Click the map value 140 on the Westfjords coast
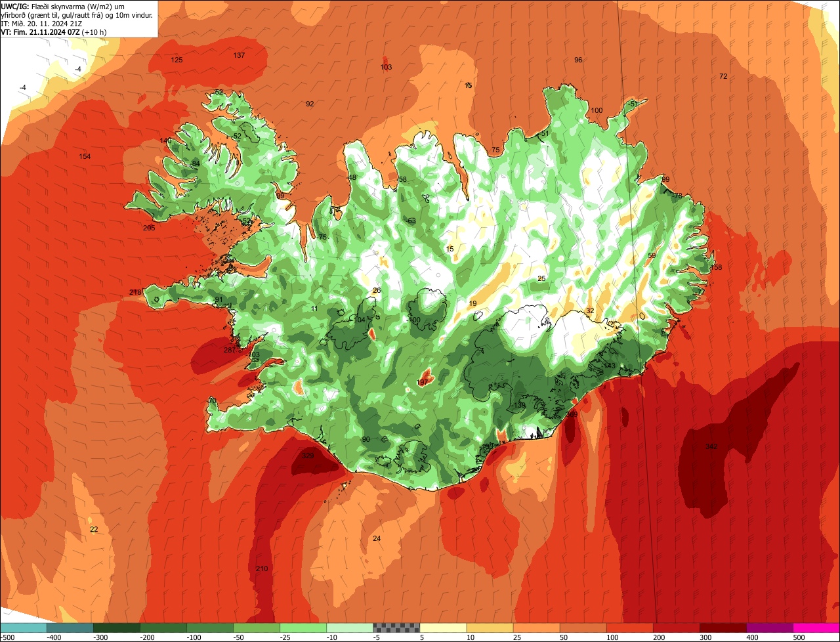840x642 pixels. (x=165, y=140)
